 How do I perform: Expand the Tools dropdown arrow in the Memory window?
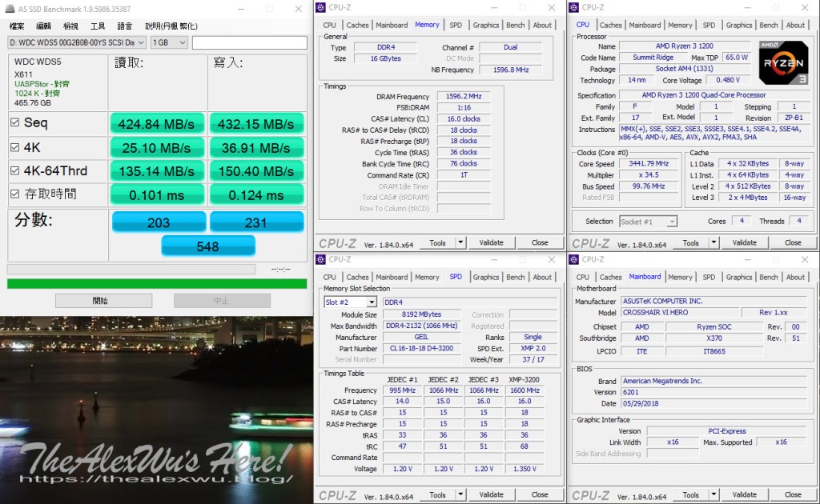[x=456, y=242]
